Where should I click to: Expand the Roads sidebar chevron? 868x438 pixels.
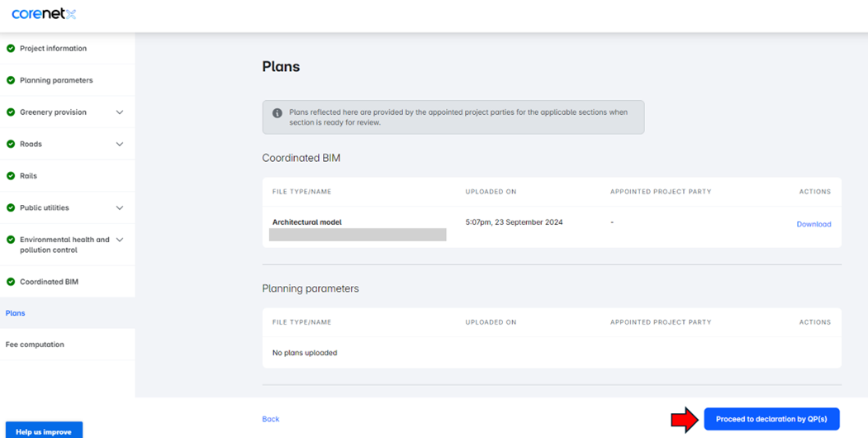(120, 144)
